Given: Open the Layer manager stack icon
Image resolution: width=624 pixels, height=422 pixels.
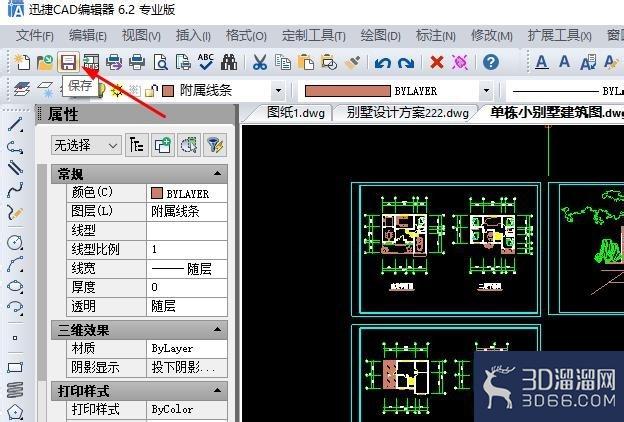Looking at the screenshot, I should click(x=22, y=89).
